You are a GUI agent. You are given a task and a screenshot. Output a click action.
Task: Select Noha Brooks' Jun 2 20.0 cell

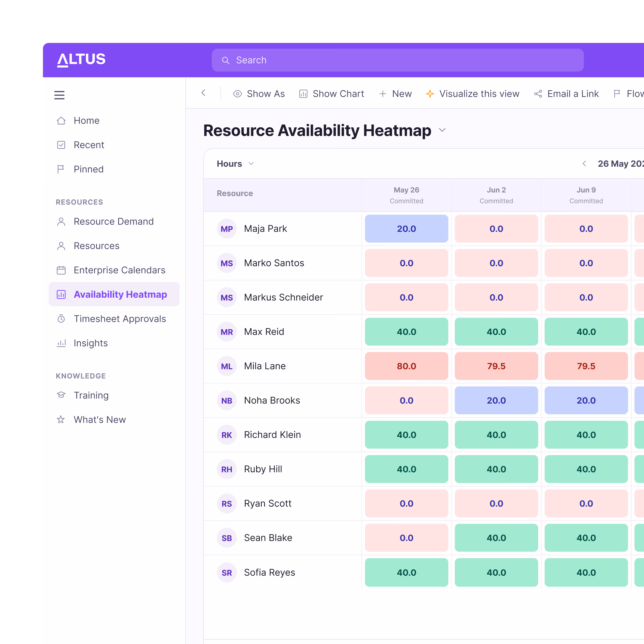[x=496, y=400]
